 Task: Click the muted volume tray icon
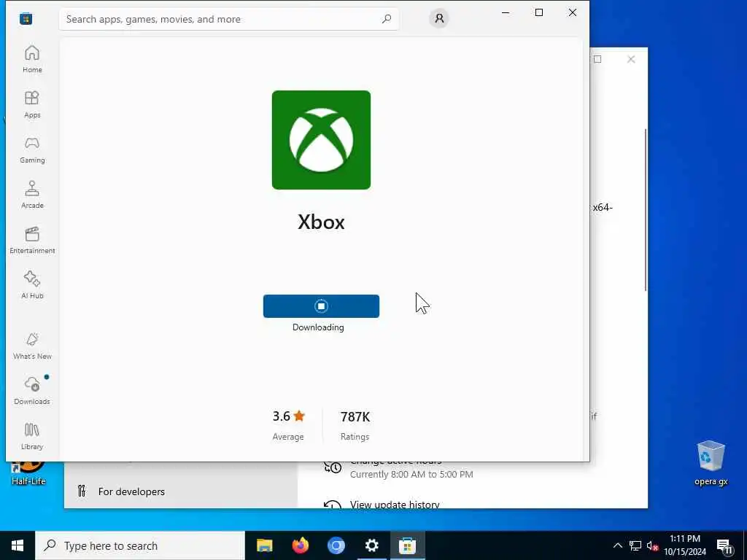pos(652,545)
